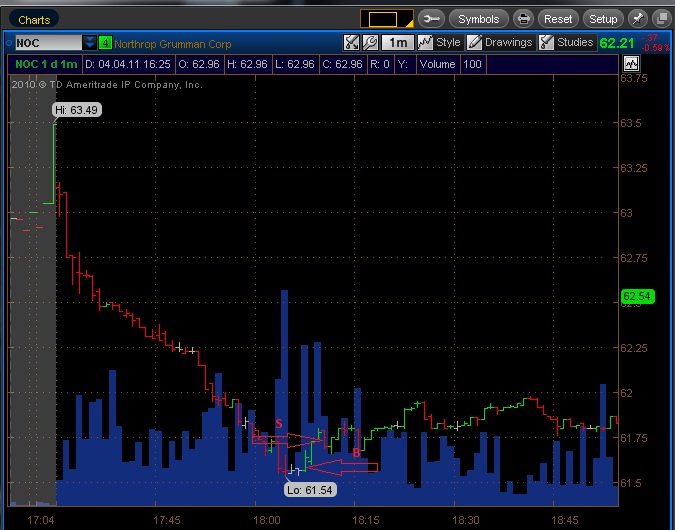Open the grid layout selector with yellow corner

(x=387, y=19)
